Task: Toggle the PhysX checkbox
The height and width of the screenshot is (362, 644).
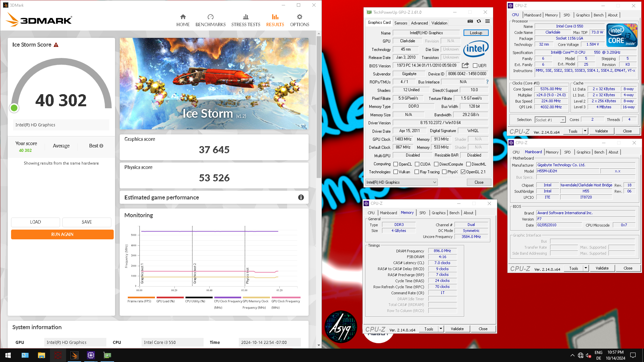Action: click(444, 172)
